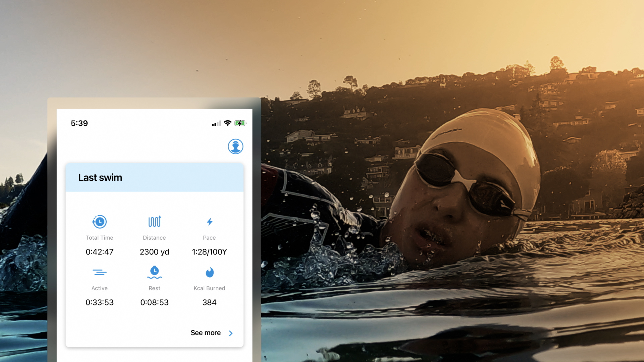Image resolution: width=644 pixels, height=362 pixels.
Task: Tap the Active speed lines icon
Action: [x=100, y=272]
